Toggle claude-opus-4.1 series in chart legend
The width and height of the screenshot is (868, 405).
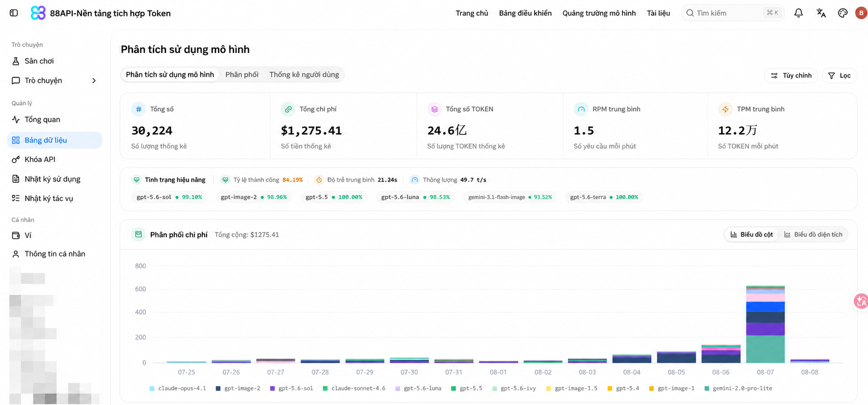[178, 388]
